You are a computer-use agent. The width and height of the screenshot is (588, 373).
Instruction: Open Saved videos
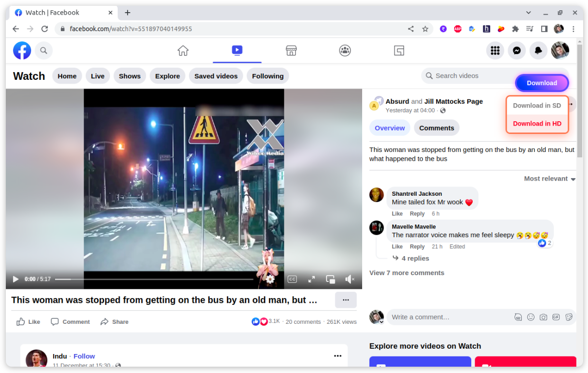pos(216,76)
